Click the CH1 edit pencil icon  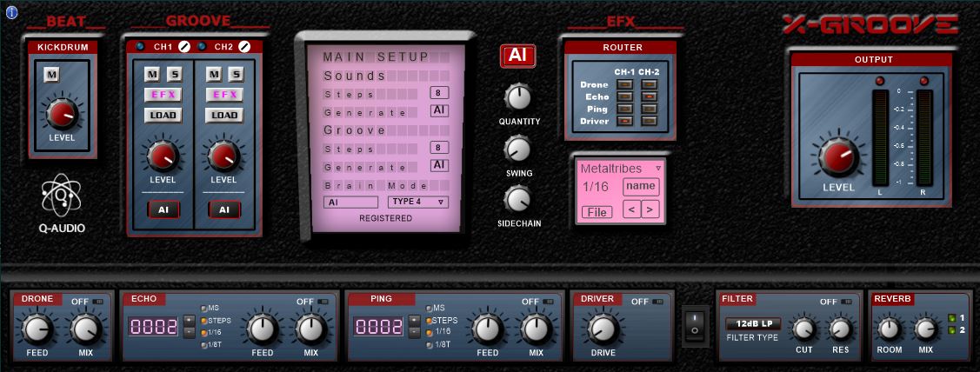pos(184,46)
